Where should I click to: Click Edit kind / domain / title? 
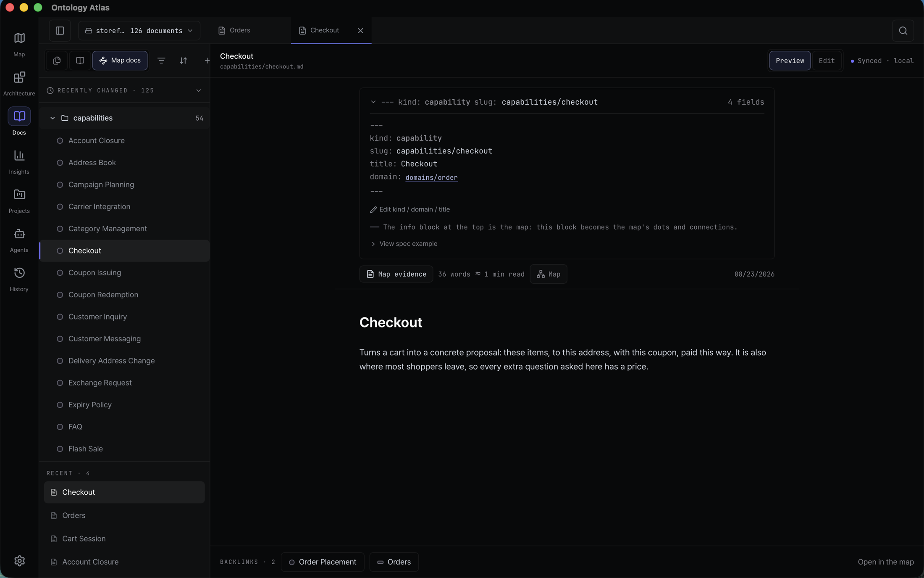tap(410, 209)
